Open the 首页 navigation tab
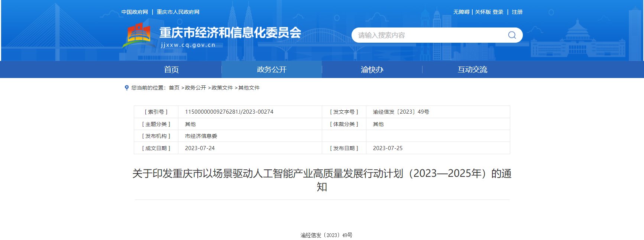 tap(171, 69)
